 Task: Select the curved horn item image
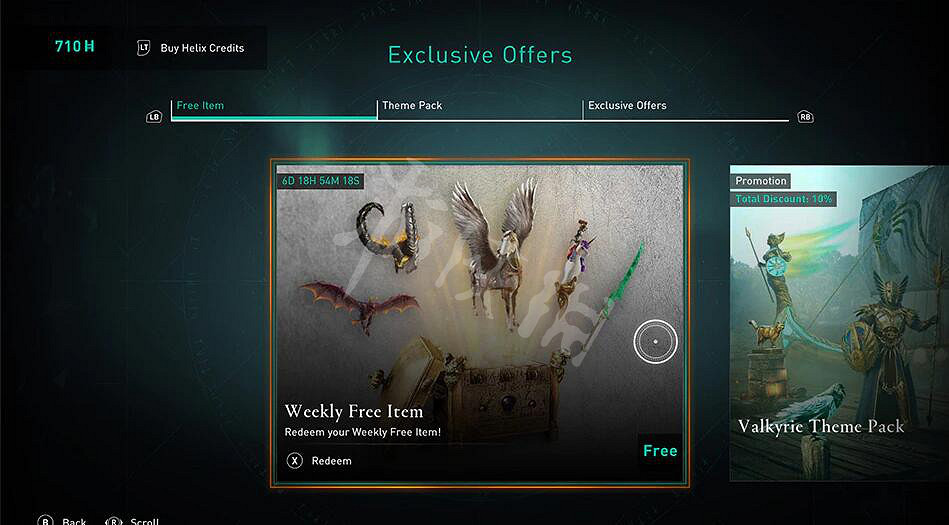tap(389, 236)
